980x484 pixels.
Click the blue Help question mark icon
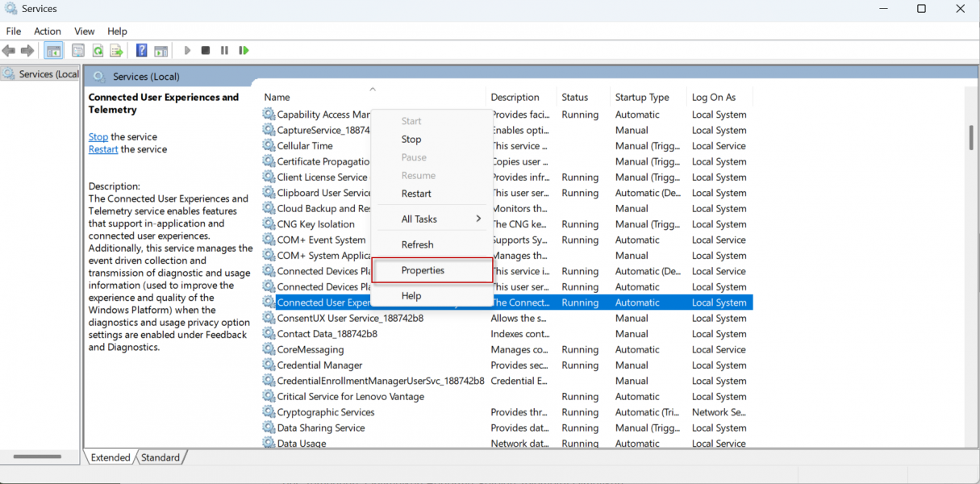[141, 51]
